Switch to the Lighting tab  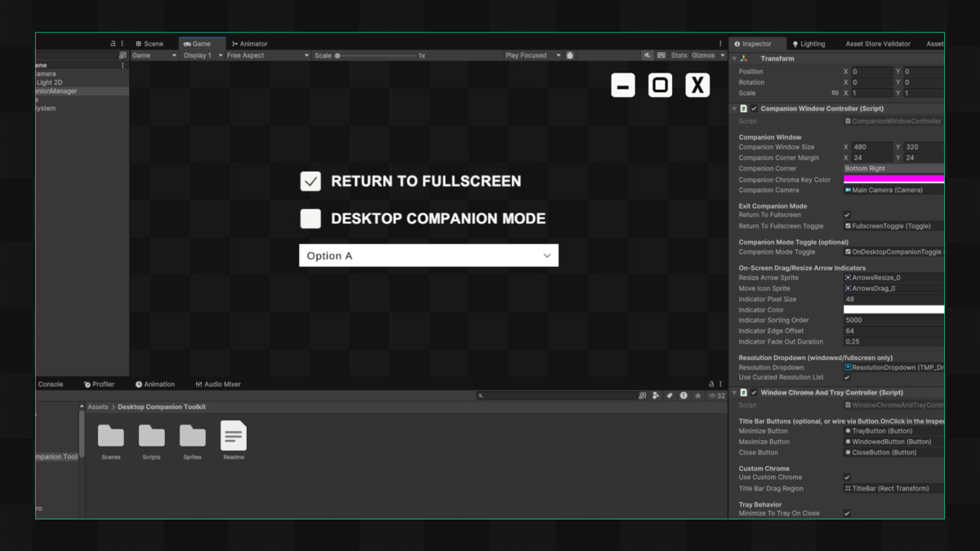(x=808, y=44)
